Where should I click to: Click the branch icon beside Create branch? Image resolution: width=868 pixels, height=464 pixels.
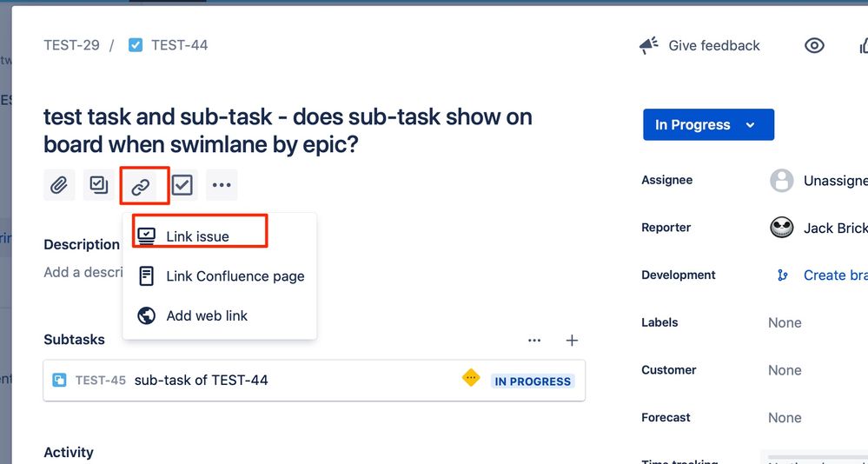(x=782, y=275)
